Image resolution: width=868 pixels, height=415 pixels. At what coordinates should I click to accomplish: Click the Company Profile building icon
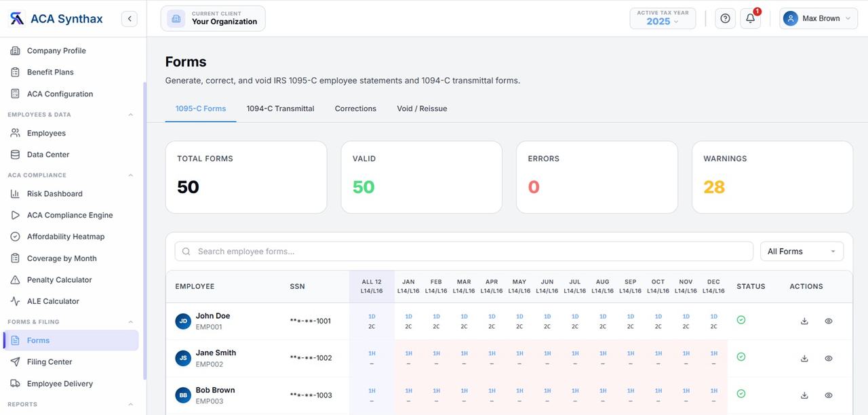pyautogui.click(x=15, y=51)
